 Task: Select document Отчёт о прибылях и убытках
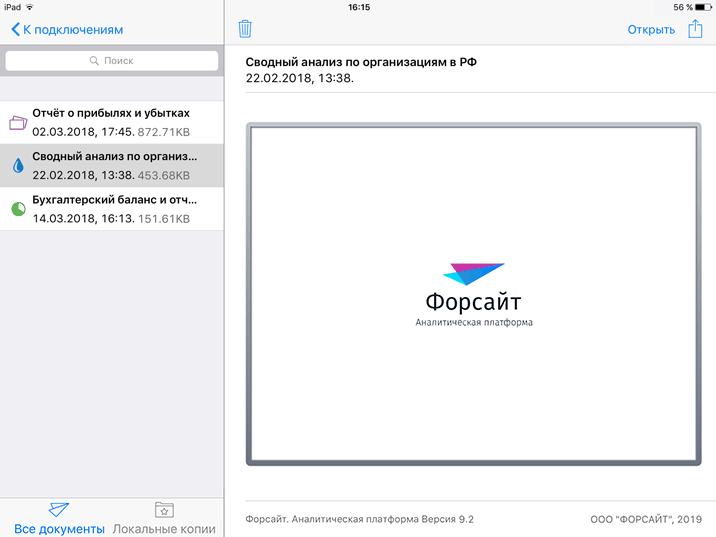(x=112, y=122)
